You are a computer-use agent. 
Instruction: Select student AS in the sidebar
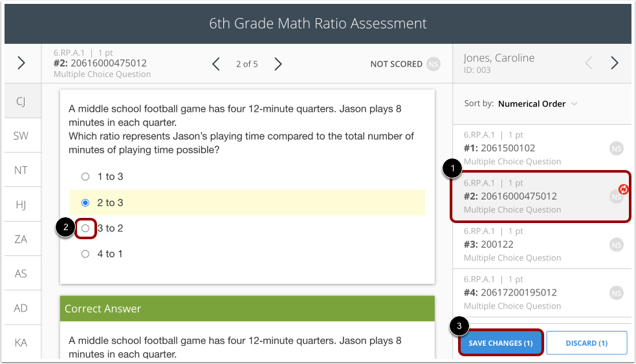click(21, 273)
